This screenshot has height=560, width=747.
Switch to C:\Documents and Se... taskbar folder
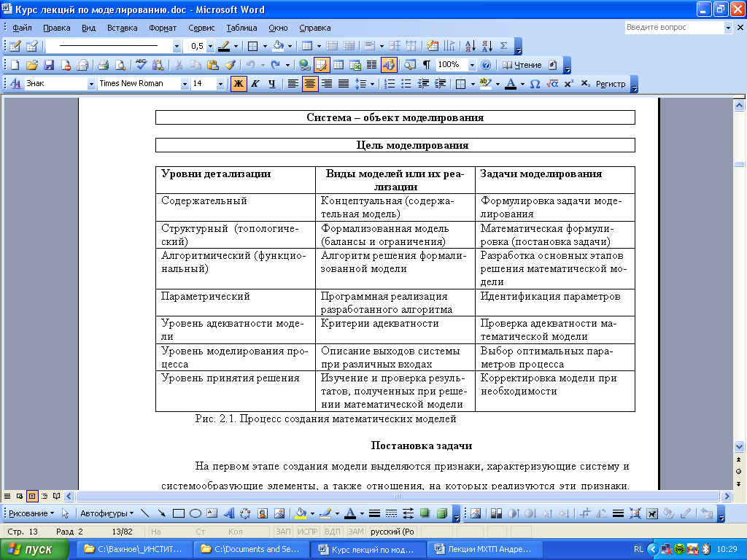(x=251, y=549)
